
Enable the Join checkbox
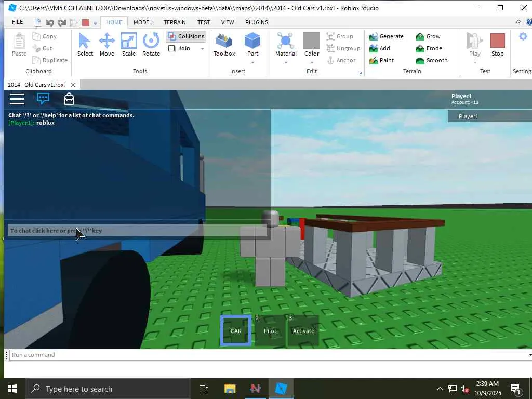pyautogui.click(x=171, y=48)
